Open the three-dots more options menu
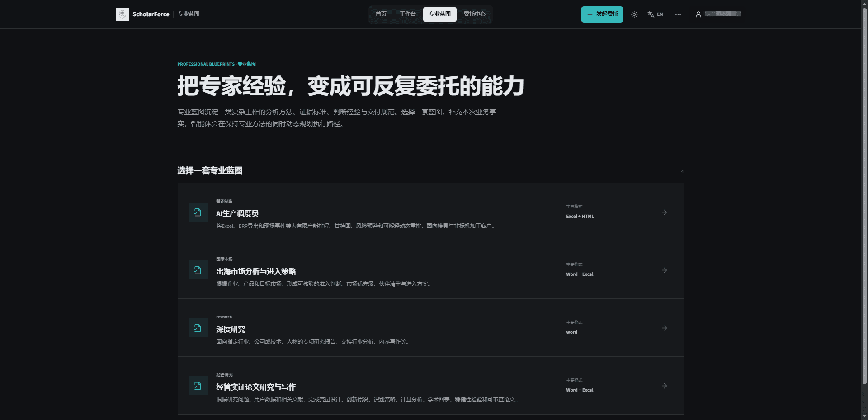The height and width of the screenshot is (420, 868). point(678,14)
